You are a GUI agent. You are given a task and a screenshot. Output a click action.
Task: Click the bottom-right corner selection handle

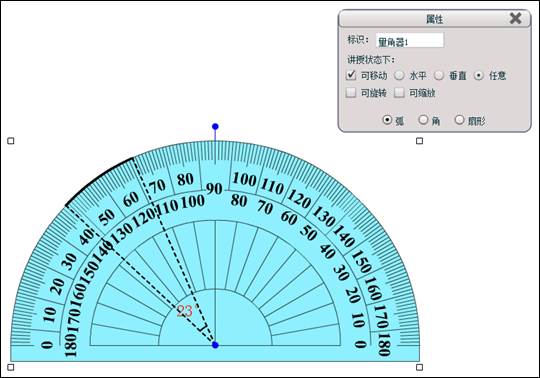point(419,367)
